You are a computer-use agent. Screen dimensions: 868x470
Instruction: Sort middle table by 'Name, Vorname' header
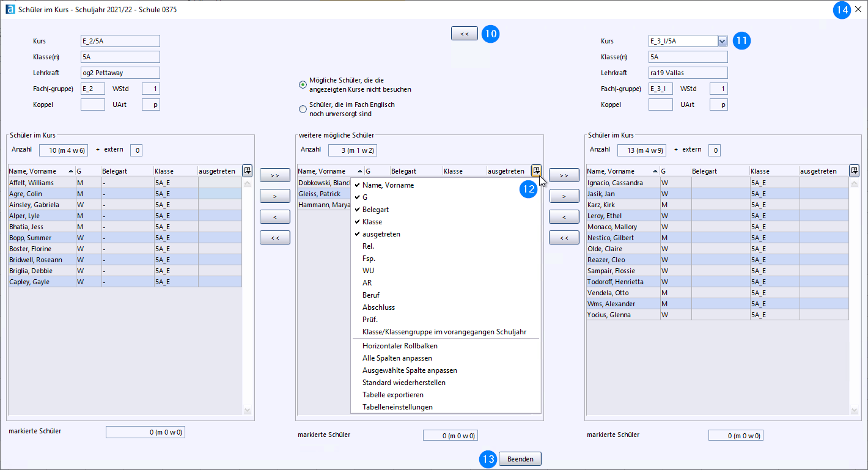[331, 171]
